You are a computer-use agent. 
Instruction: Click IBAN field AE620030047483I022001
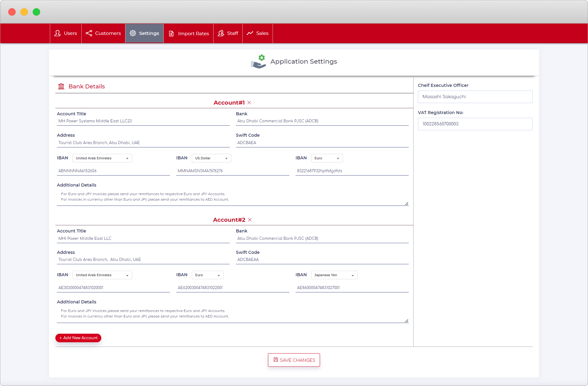pyautogui.click(x=233, y=288)
